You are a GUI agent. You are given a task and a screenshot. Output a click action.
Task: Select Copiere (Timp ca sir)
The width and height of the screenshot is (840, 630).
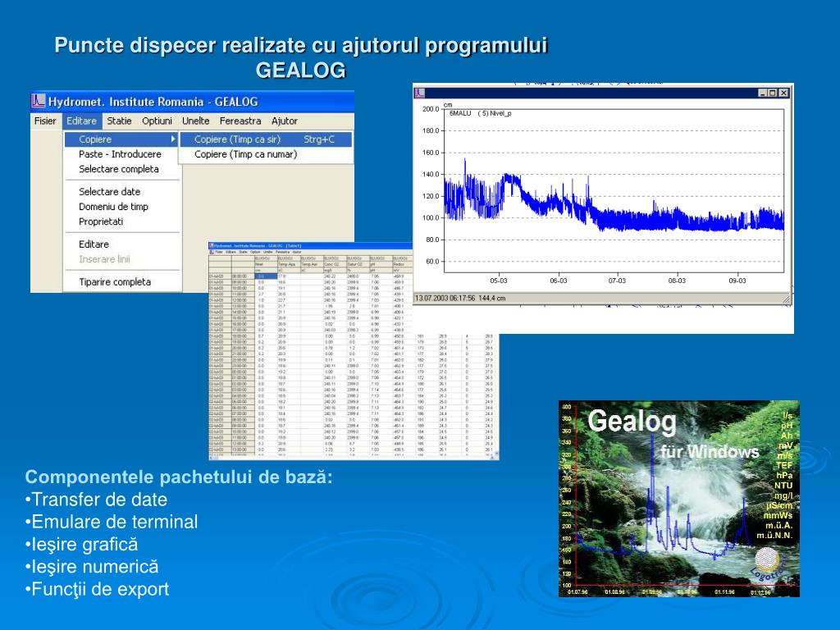click(x=266, y=139)
